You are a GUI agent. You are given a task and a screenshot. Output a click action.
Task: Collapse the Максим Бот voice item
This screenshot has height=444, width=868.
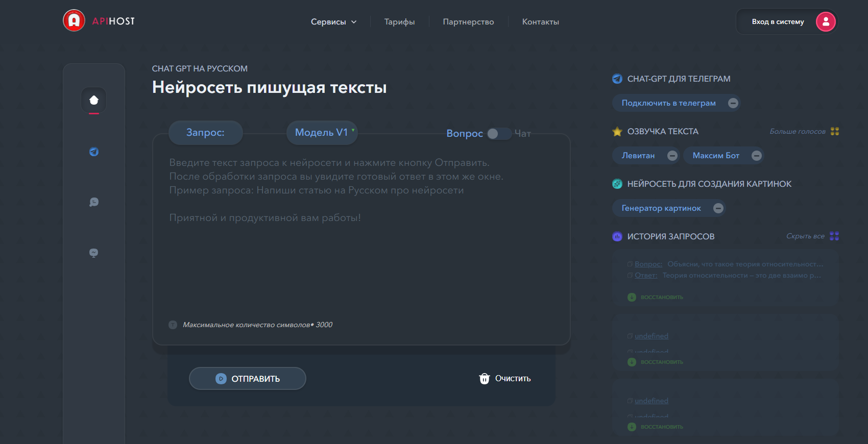(x=757, y=156)
